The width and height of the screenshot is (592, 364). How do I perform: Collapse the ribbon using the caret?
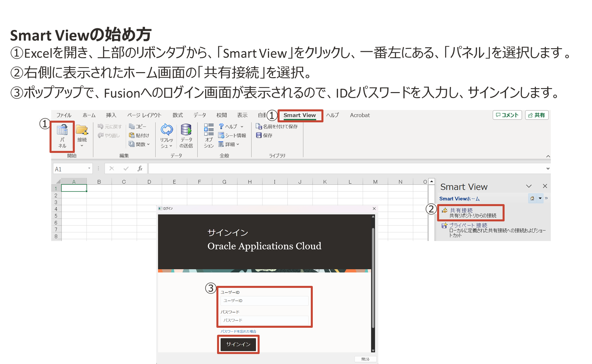(x=548, y=156)
